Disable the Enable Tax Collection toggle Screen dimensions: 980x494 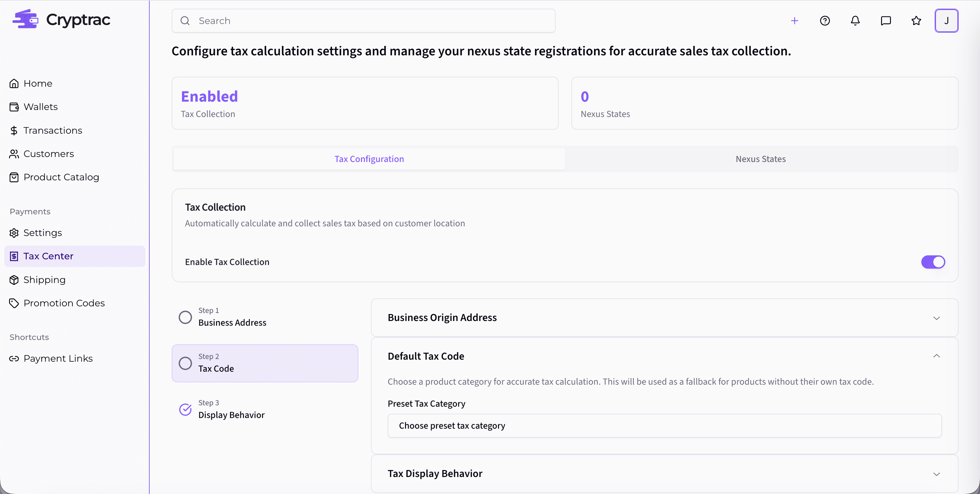pos(933,262)
